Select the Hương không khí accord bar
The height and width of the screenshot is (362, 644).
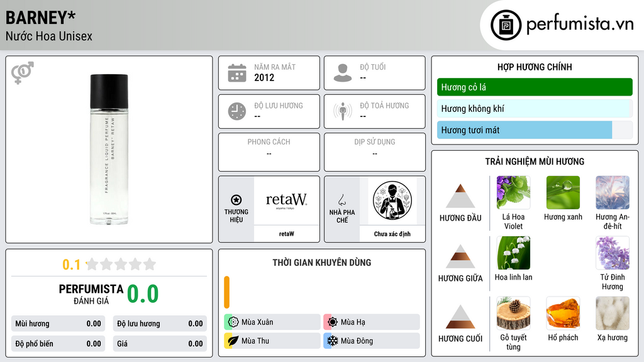tap(535, 109)
